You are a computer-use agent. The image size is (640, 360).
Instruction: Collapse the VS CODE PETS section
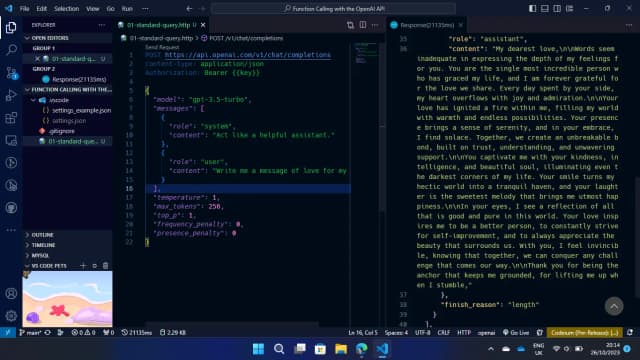pyautogui.click(x=49, y=266)
